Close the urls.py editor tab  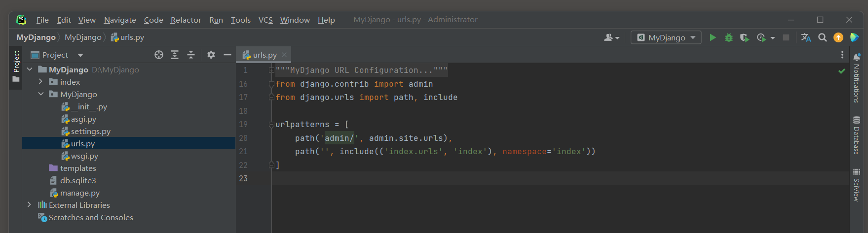pyautogui.click(x=284, y=55)
